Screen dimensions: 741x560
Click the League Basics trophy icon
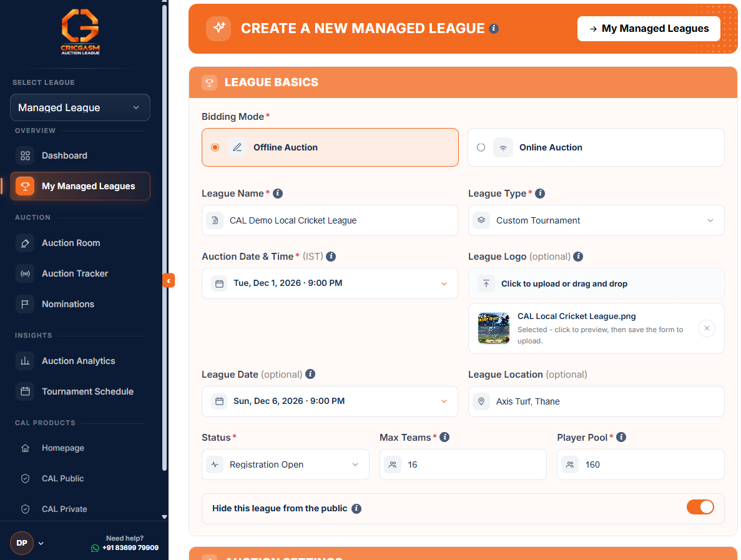[x=209, y=82]
